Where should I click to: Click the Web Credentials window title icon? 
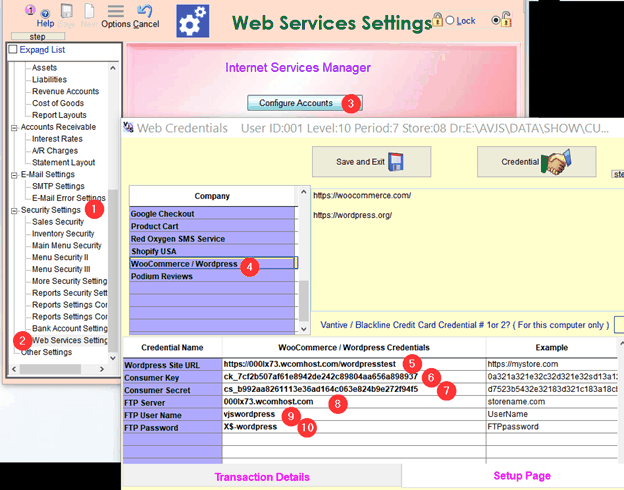click(x=128, y=127)
